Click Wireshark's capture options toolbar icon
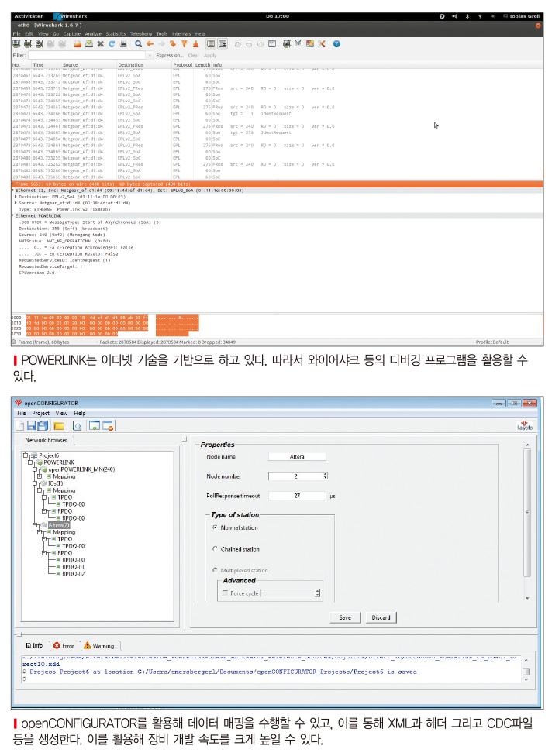The height and width of the screenshot is (756, 552). [x=27, y=44]
